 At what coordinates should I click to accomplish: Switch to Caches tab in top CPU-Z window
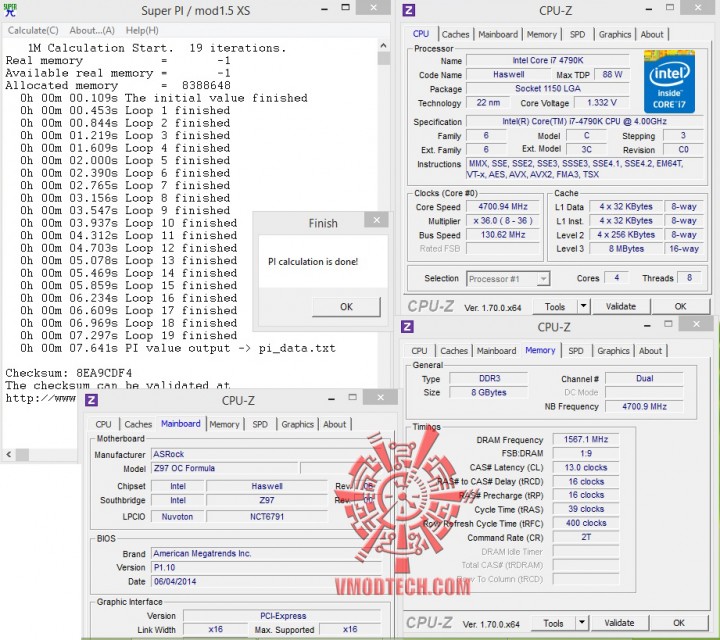point(455,34)
